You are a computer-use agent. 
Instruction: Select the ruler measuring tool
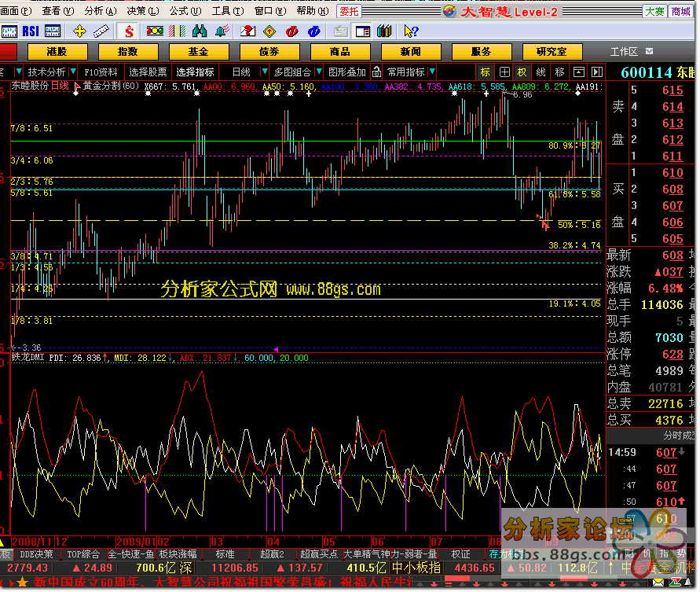pos(101,31)
